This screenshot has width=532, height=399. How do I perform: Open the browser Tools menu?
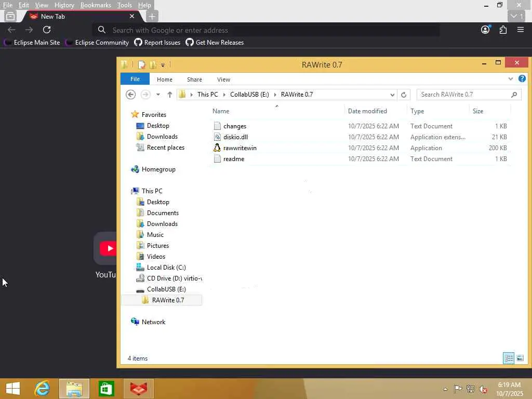(124, 5)
